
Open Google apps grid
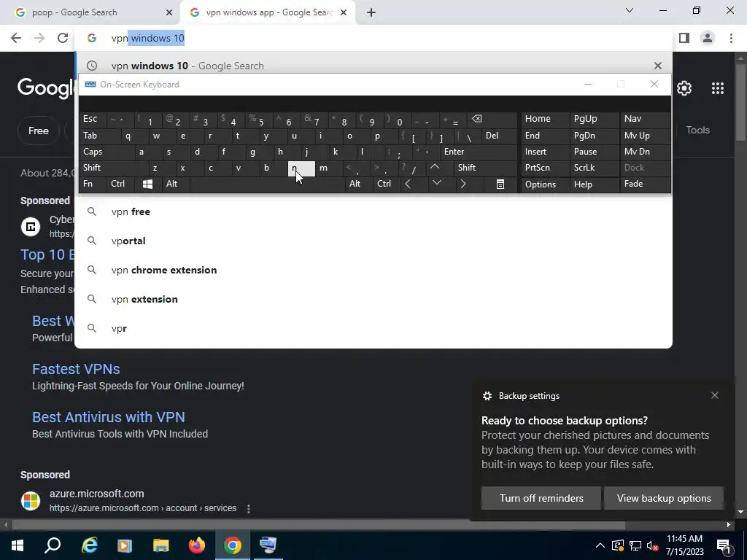(718, 88)
